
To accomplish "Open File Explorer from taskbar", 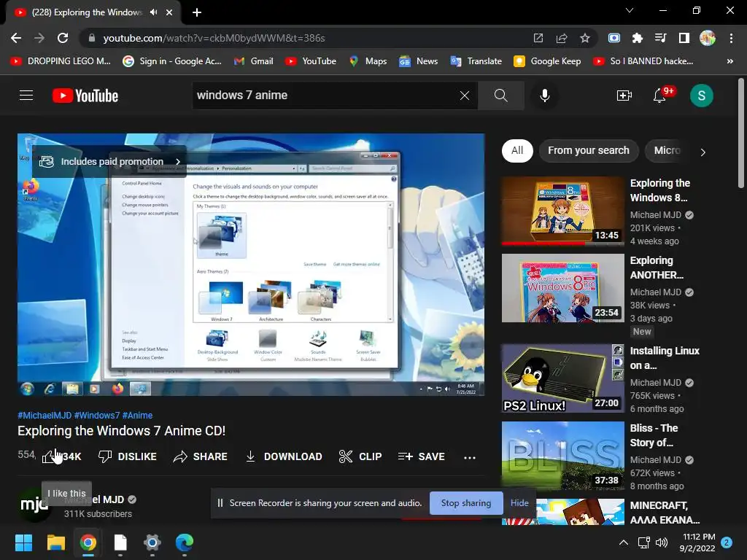I will click(x=55, y=542).
